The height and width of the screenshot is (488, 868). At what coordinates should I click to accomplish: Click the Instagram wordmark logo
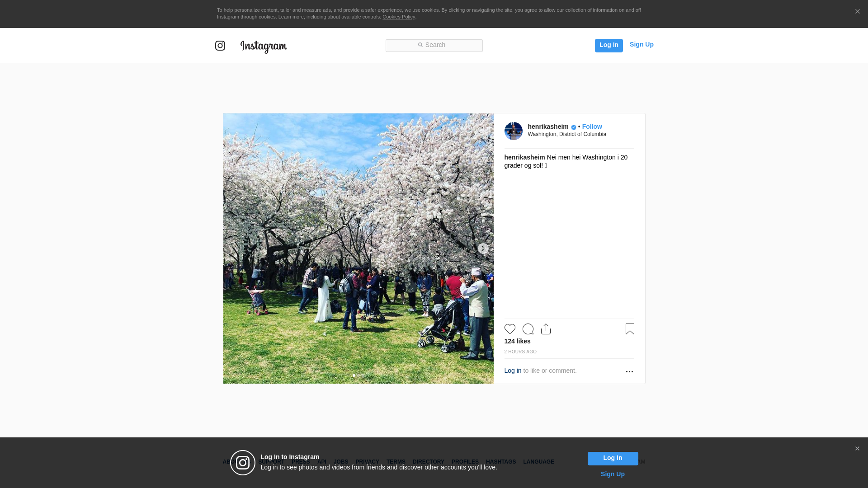pyautogui.click(x=264, y=47)
